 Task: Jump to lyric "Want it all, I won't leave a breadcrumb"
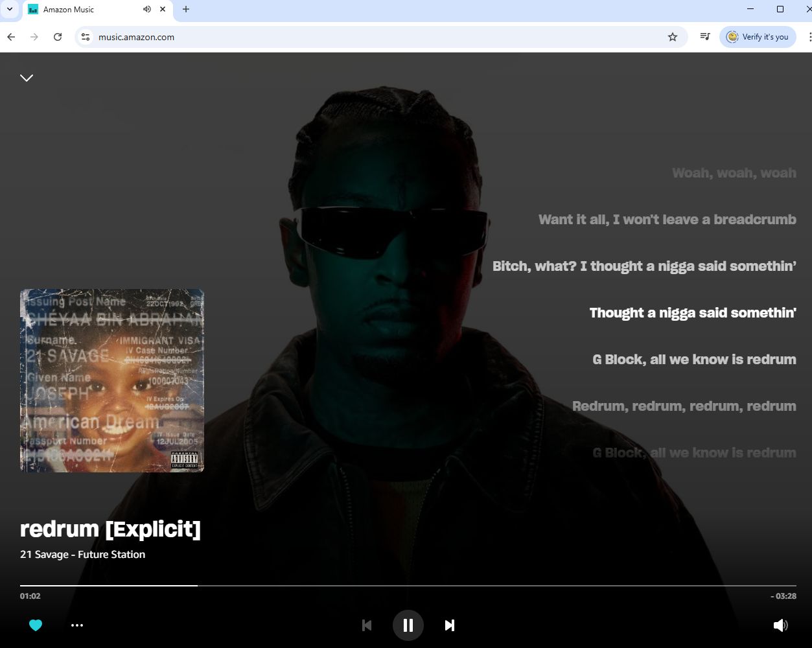(667, 220)
